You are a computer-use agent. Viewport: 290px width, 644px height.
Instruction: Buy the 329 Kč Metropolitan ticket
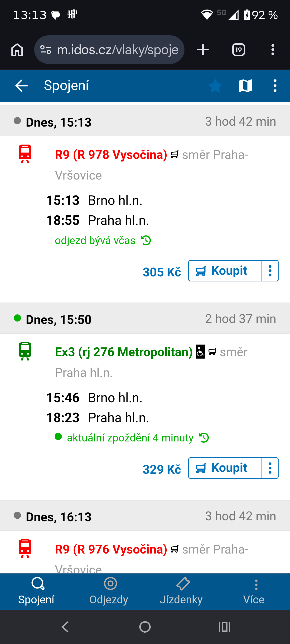pos(224,468)
